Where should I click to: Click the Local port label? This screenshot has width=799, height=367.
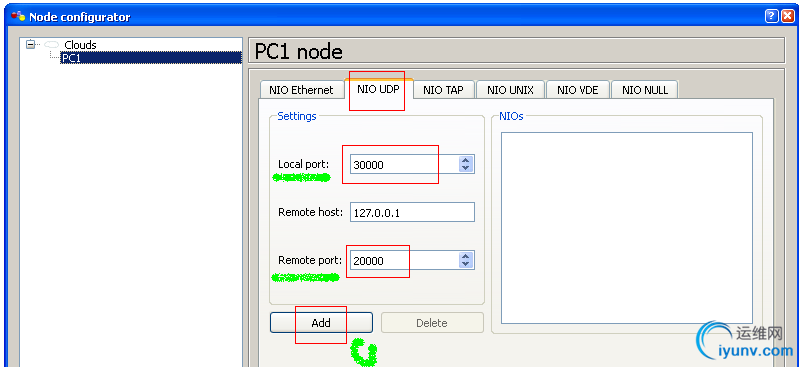304,164
